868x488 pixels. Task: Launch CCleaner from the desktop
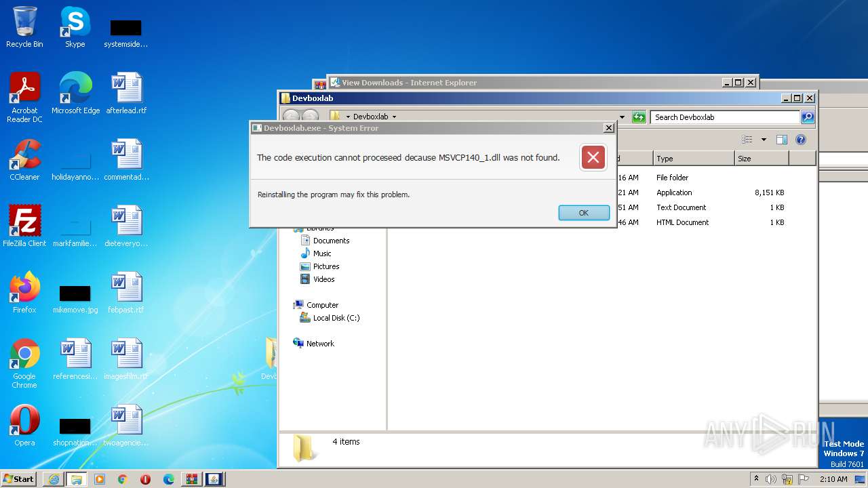[x=24, y=160]
